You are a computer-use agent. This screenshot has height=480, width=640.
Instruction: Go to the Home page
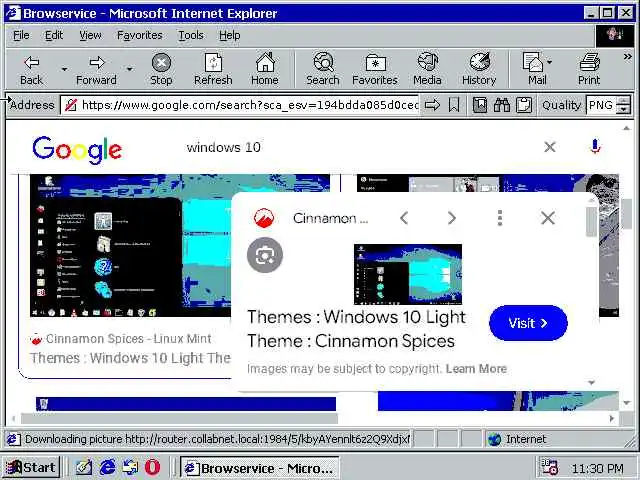pyautogui.click(x=265, y=69)
